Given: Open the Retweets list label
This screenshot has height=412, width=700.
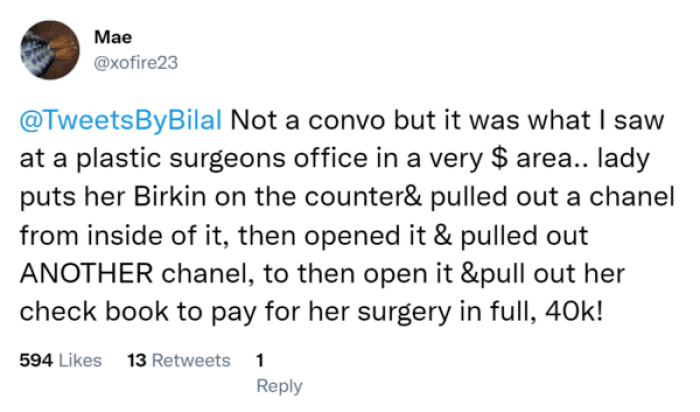Looking at the screenshot, I should (192, 360).
